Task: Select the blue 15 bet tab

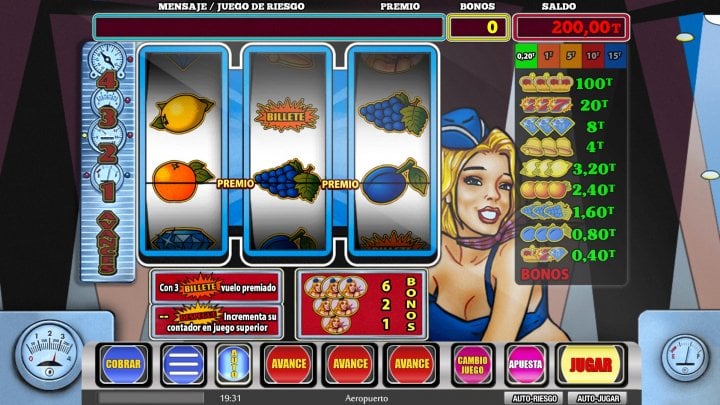Action: tap(615, 56)
